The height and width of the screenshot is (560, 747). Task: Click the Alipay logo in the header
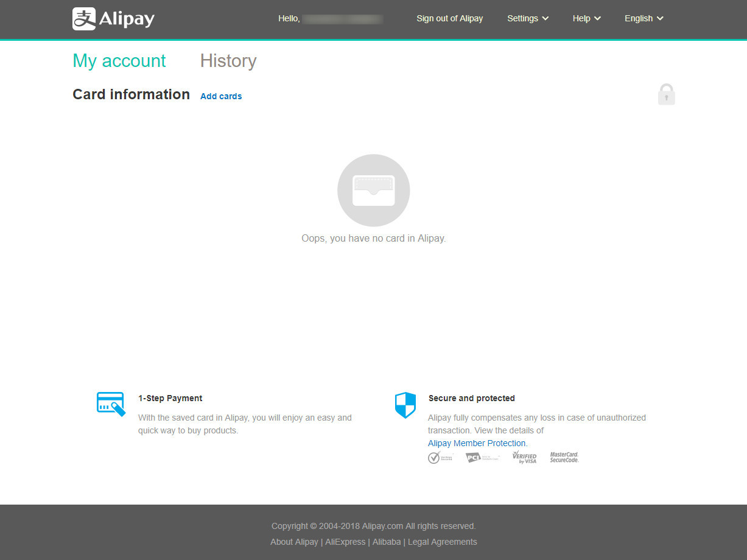113,19
